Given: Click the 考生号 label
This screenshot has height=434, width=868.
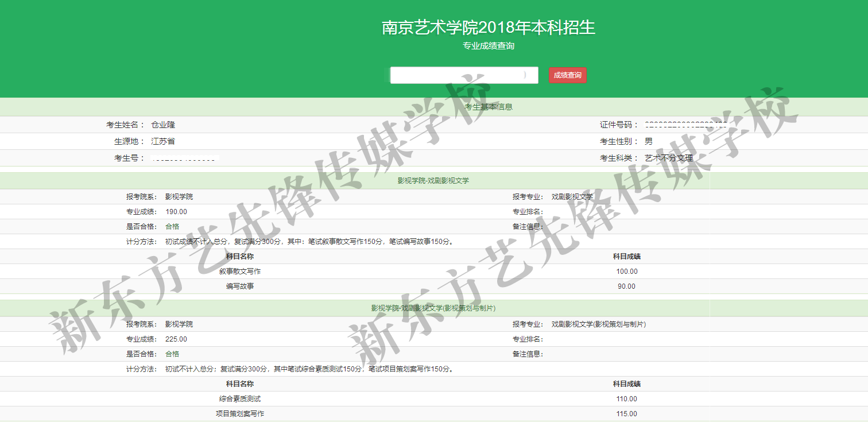Looking at the screenshot, I should click(130, 158).
